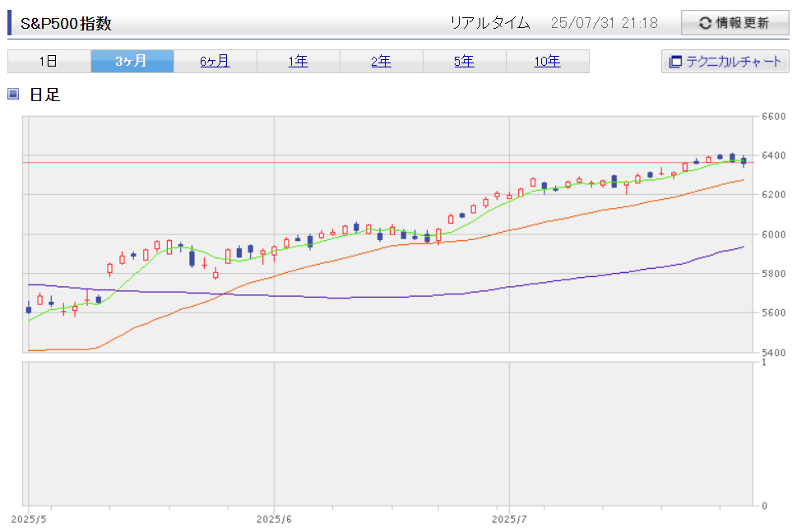This screenshot has height=532, width=792.
Task: Click the 5400 price axis label
Action: [774, 352]
